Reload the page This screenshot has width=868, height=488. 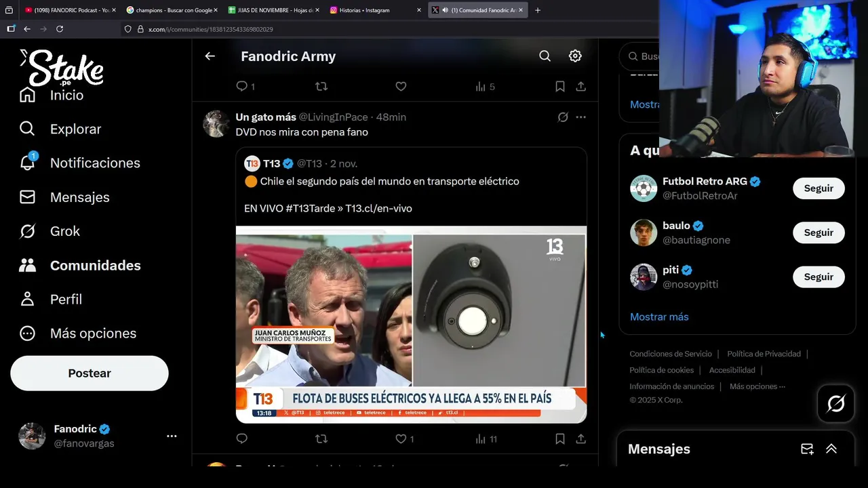point(60,29)
